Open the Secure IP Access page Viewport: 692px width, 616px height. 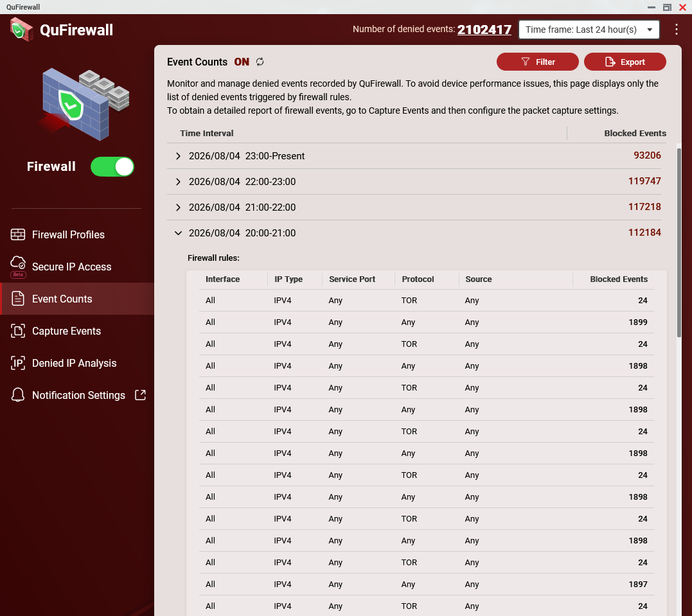coord(71,267)
